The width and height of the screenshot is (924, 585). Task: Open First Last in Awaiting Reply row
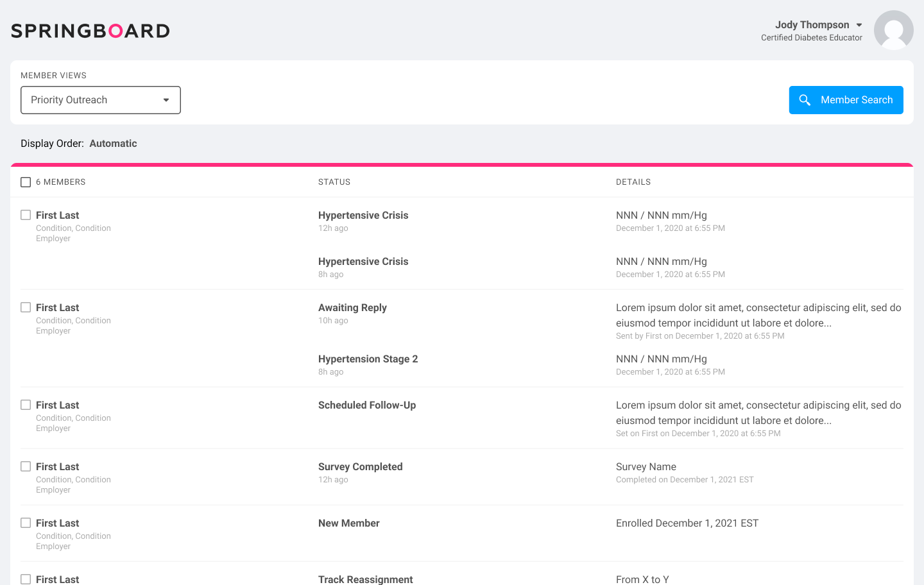click(x=58, y=308)
